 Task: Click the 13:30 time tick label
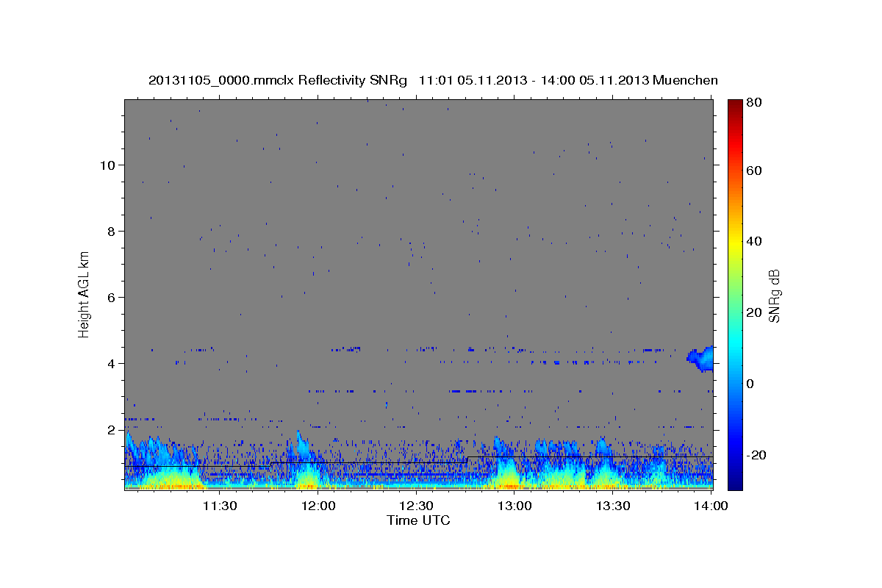(613, 506)
